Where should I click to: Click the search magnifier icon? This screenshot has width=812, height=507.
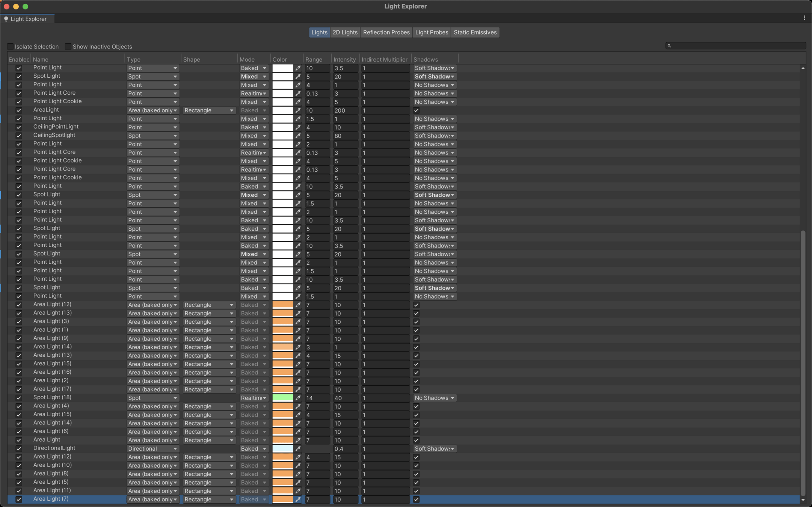[669, 46]
